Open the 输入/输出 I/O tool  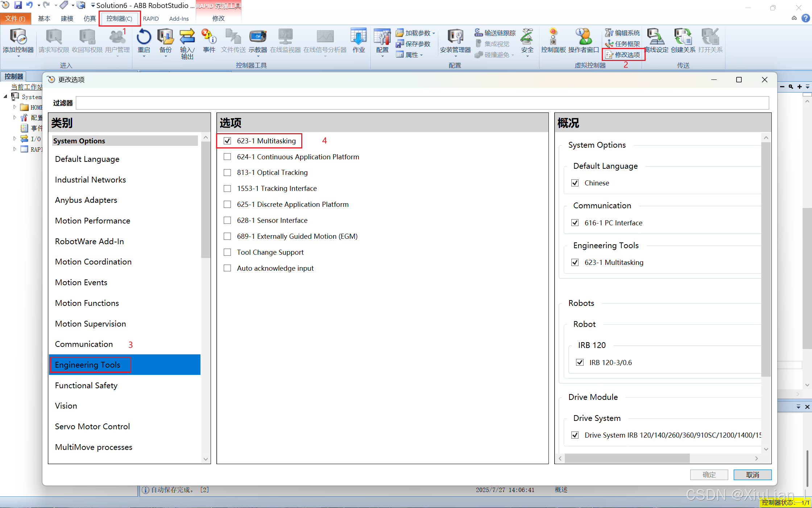coord(187,44)
